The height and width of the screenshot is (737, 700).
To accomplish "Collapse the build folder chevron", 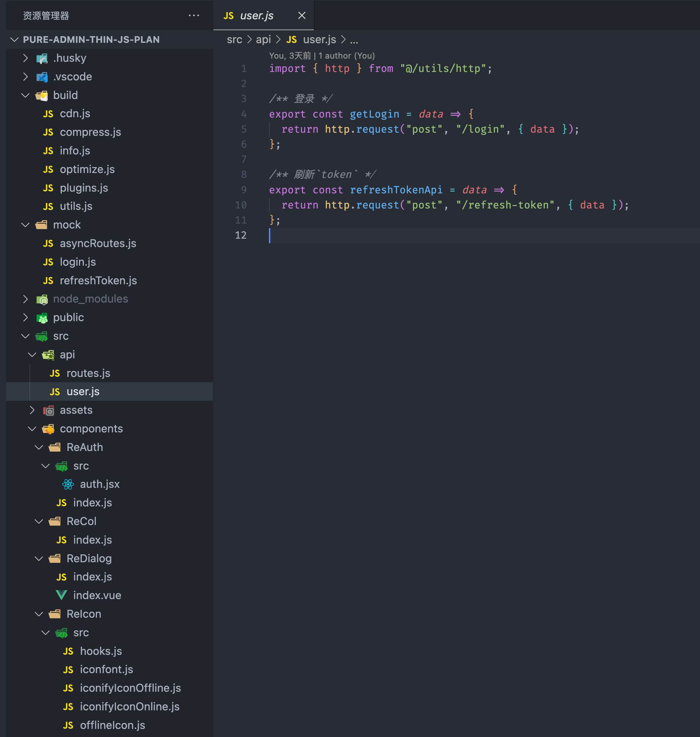I will 25,95.
